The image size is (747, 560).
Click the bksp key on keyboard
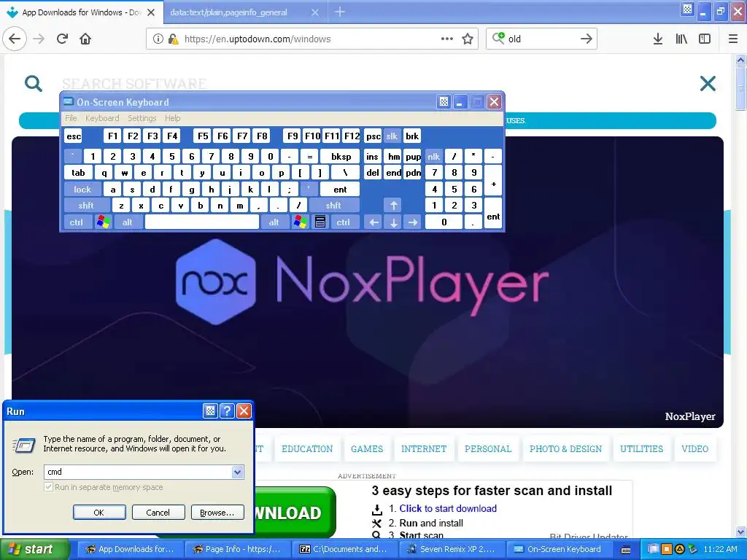pyautogui.click(x=341, y=156)
